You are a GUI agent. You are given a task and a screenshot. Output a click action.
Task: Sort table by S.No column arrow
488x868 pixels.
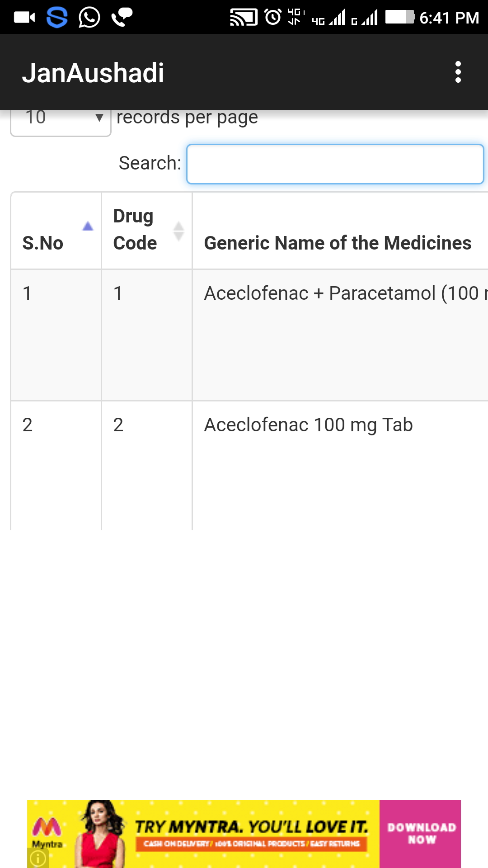[x=88, y=226]
